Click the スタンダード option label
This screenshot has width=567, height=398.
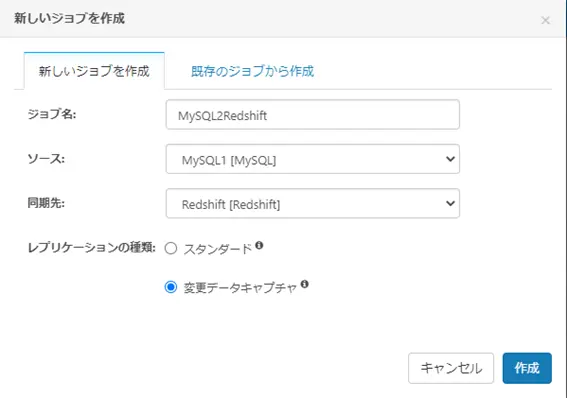[x=217, y=249]
